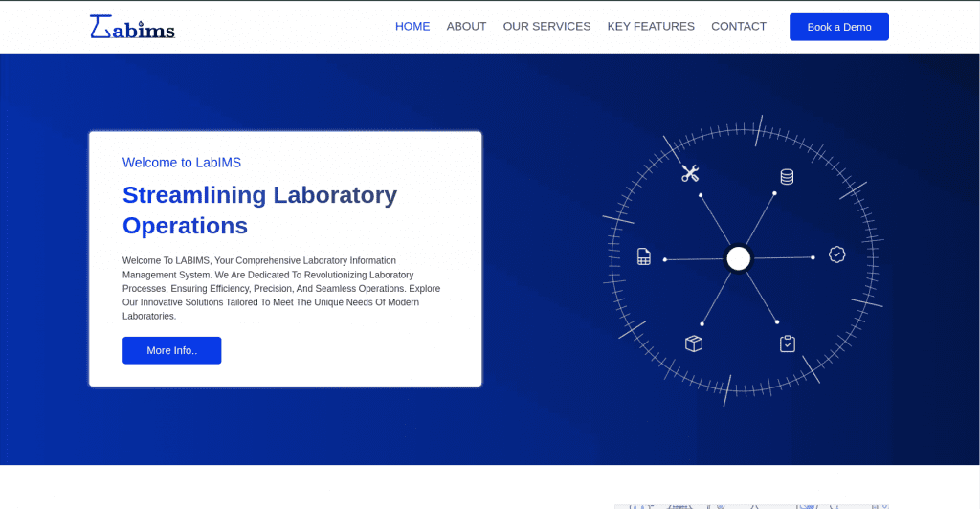Click the verified checkmark badge icon
980x509 pixels.
(836, 254)
